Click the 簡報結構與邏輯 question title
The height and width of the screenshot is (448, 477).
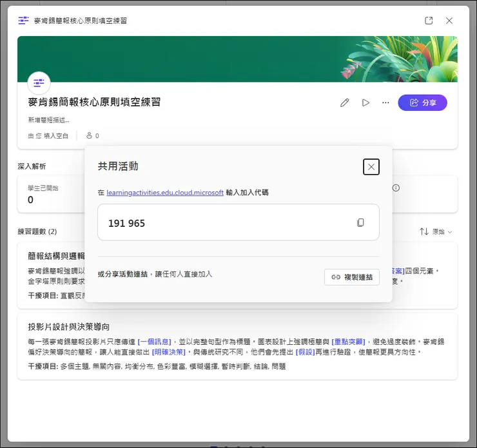click(x=56, y=256)
